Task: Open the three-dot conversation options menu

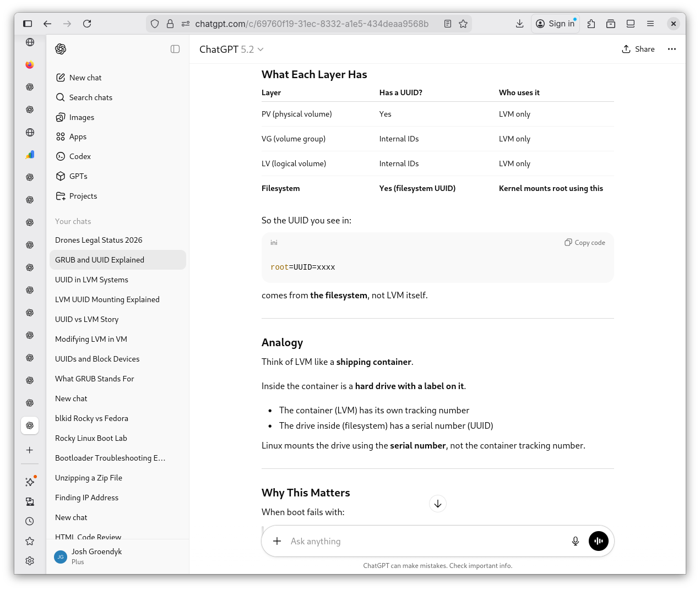Action: point(671,49)
